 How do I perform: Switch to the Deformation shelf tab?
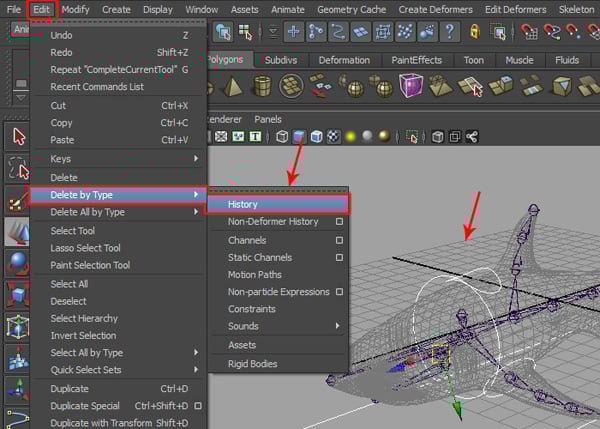coord(343,60)
